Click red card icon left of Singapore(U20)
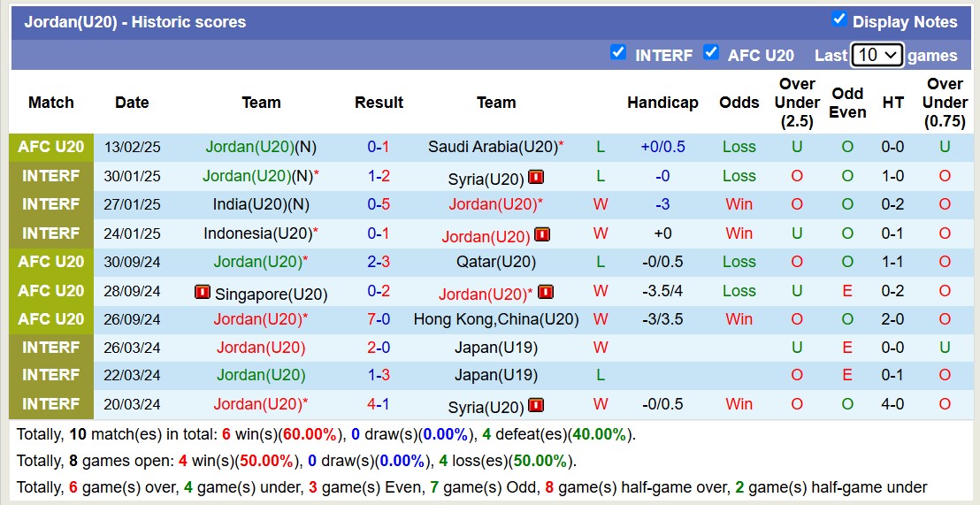 coord(203,292)
